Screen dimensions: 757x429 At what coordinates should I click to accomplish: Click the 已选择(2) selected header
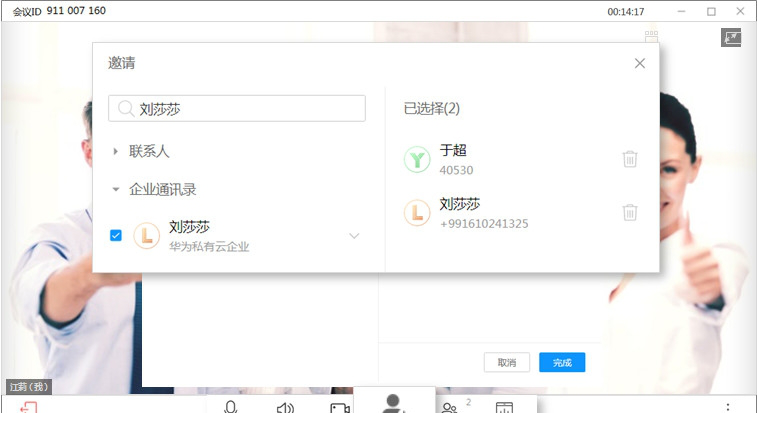point(432,108)
